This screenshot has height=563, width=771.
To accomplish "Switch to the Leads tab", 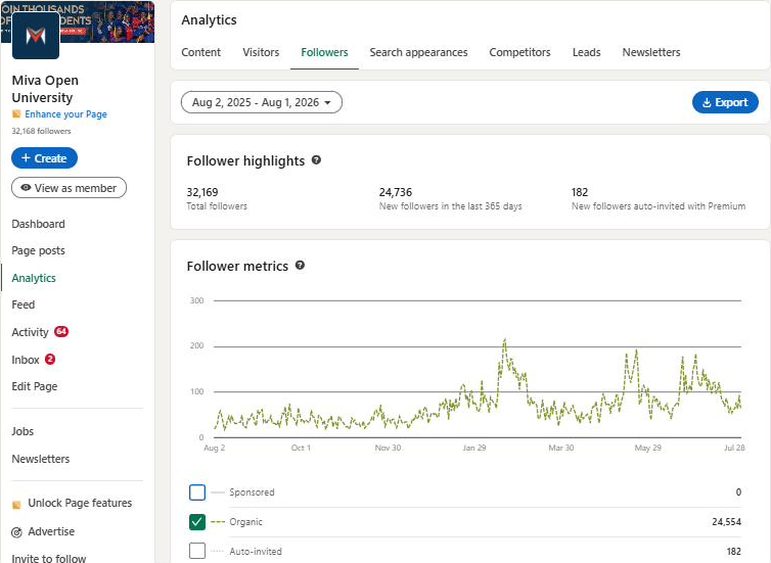I will point(586,52).
